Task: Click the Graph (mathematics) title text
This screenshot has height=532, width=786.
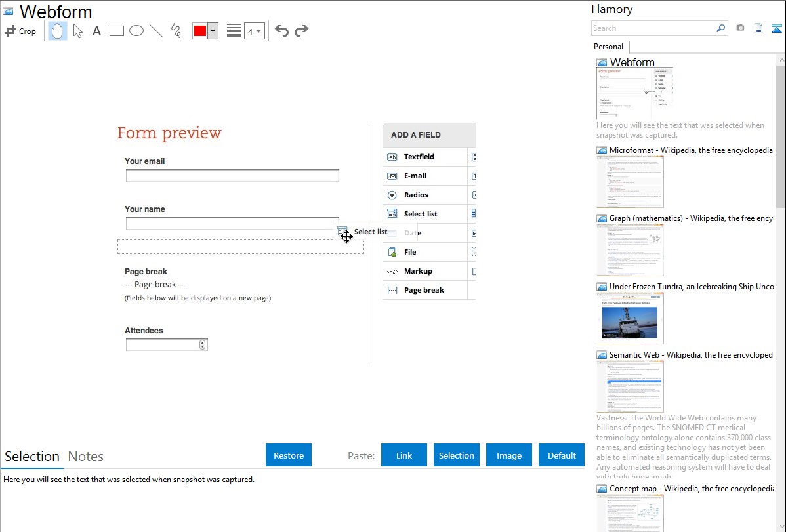Action: (x=692, y=218)
